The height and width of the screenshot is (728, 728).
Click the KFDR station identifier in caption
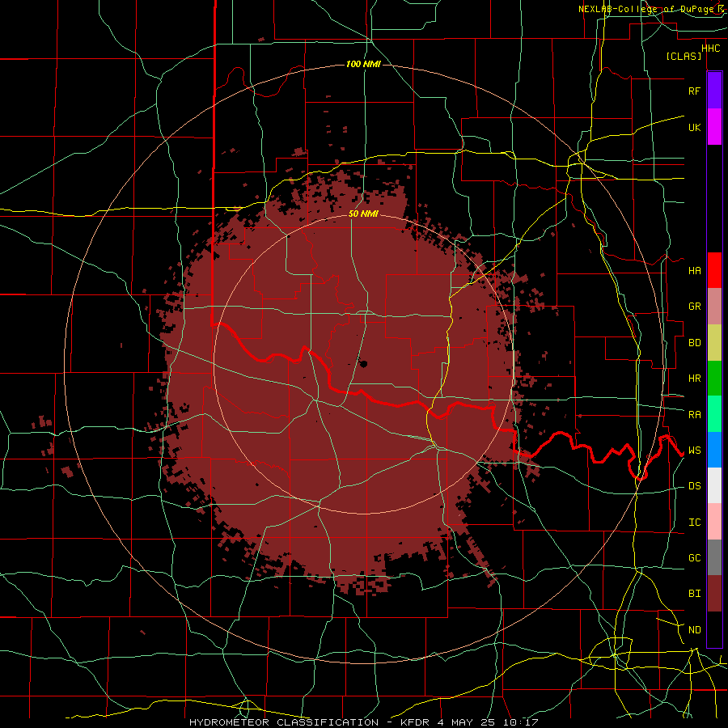tap(415, 722)
